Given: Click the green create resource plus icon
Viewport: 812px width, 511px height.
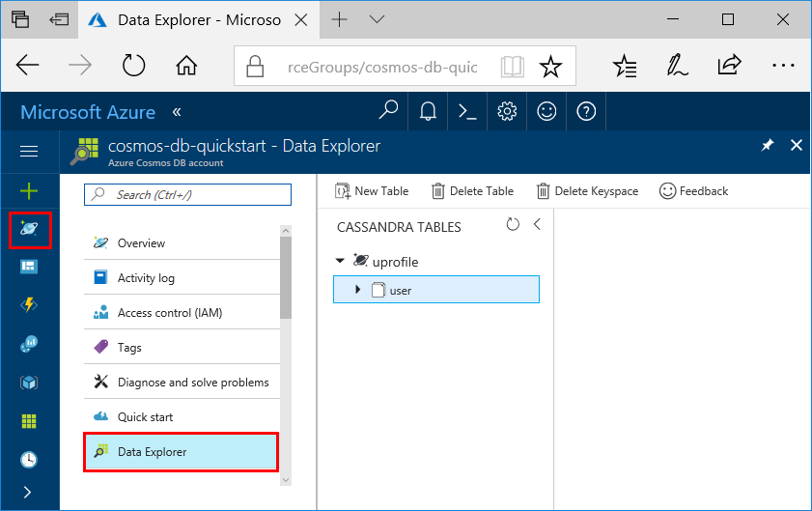Looking at the screenshot, I should click(29, 191).
